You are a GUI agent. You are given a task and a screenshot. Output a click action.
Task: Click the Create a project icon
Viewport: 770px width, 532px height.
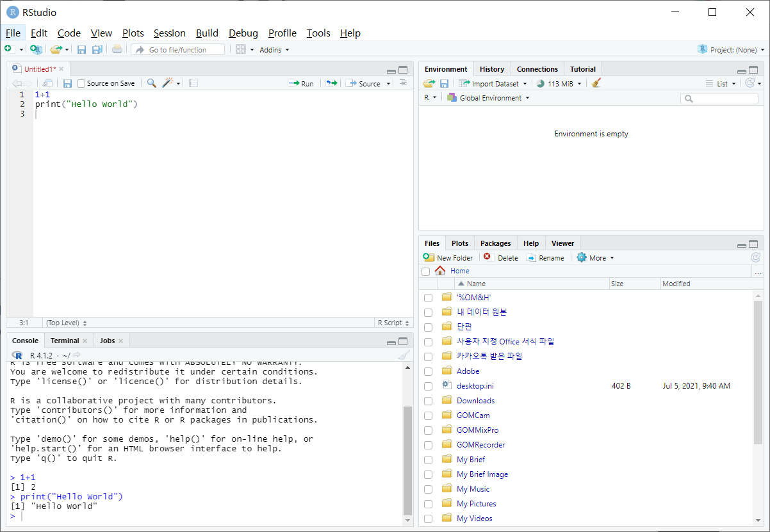[x=37, y=49]
